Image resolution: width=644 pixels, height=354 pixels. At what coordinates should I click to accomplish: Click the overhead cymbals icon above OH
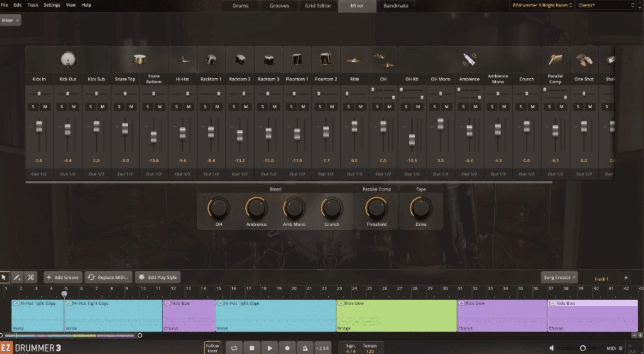pyautogui.click(x=383, y=60)
